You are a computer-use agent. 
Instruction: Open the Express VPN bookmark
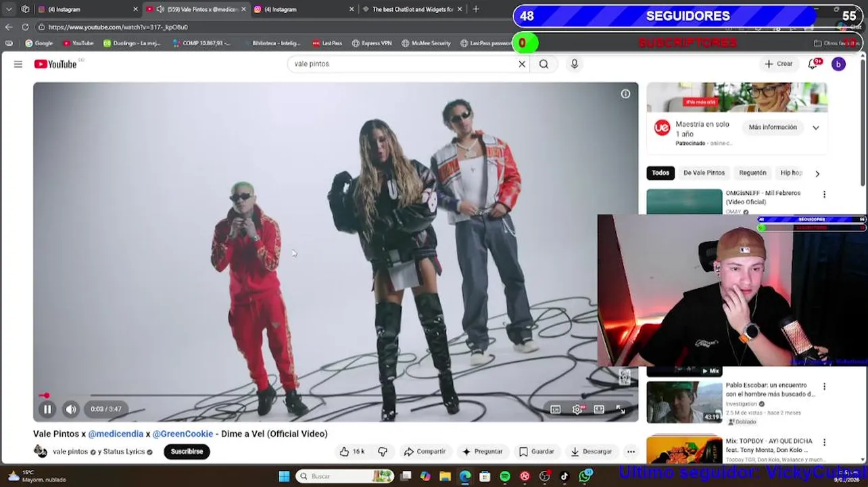tap(372, 43)
